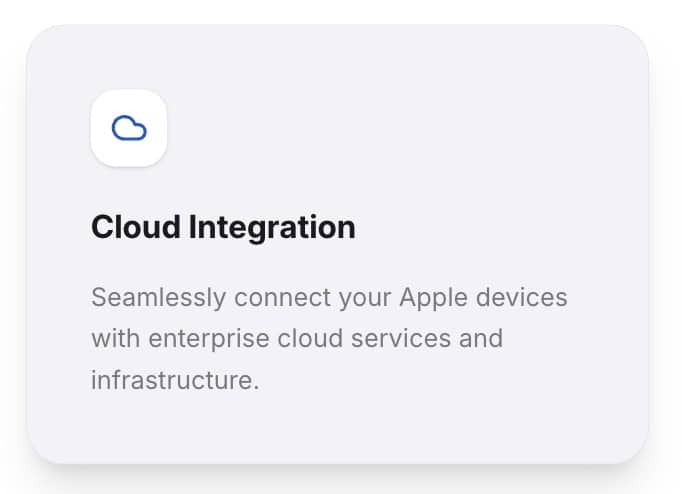
Task: Click the card's blank area below the description
Action: 340,430
